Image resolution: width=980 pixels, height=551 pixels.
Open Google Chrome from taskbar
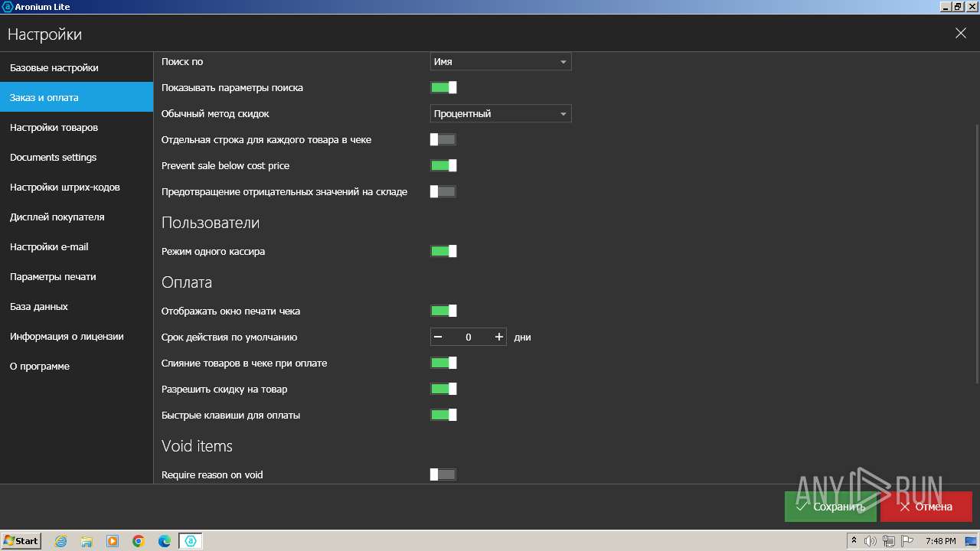point(139,541)
